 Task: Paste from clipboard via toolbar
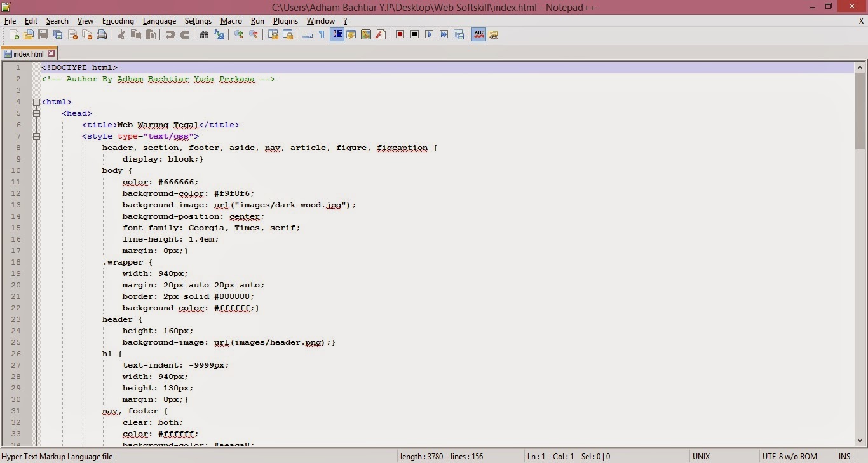(x=151, y=34)
